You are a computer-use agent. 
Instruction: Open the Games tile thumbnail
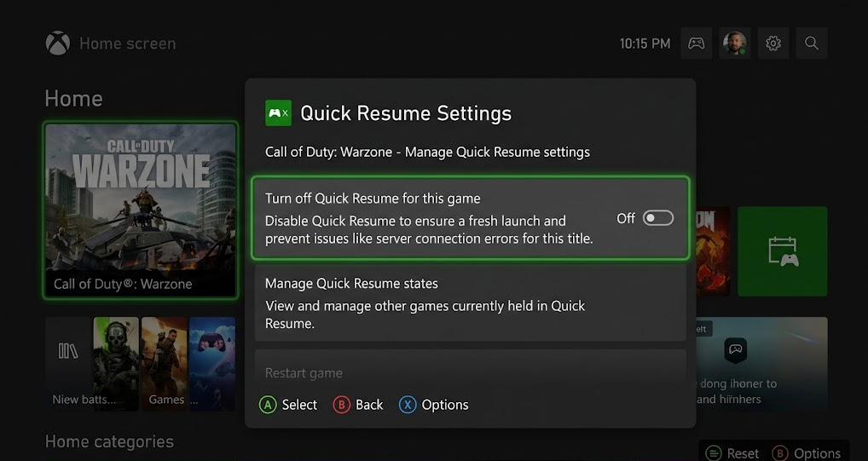click(x=165, y=364)
